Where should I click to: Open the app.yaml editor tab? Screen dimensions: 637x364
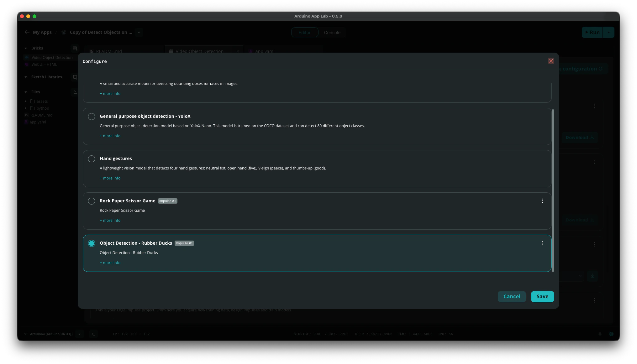coord(265,51)
